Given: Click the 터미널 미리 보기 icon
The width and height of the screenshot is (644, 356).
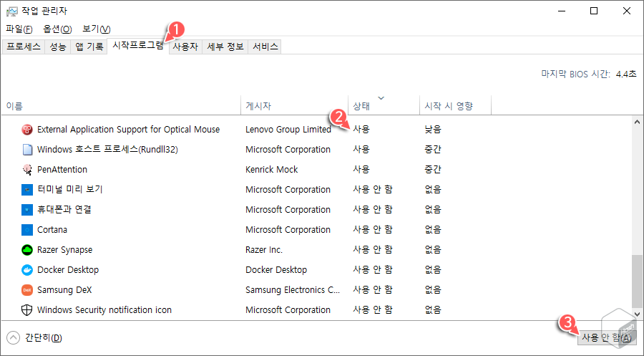Looking at the screenshot, I should point(27,190).
